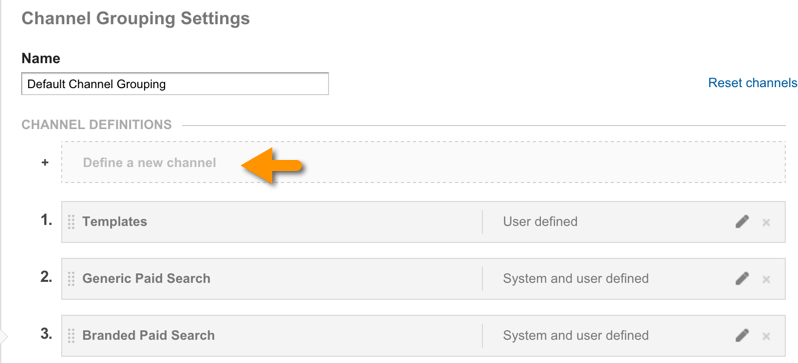This screenshot has width=798, height=363.
Task: Select the Generic Paid Search row
Action: [x=423, y=278]
